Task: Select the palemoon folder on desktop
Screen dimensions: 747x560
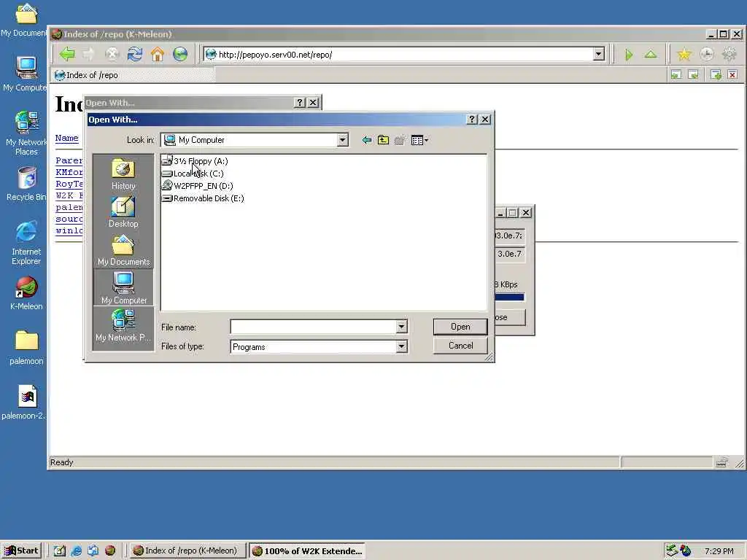Action: coord(26,348)
